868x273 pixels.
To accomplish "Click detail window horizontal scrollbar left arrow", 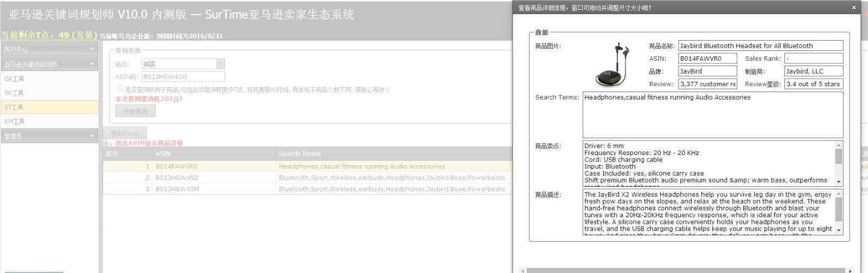I will [x=522, y=270].
